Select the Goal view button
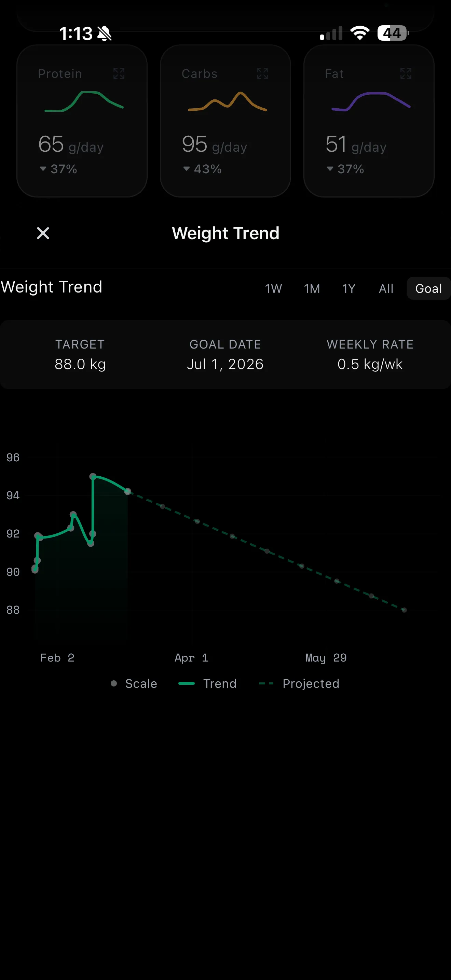This screenshot has width=451, height=980. [x=428, y=288]
